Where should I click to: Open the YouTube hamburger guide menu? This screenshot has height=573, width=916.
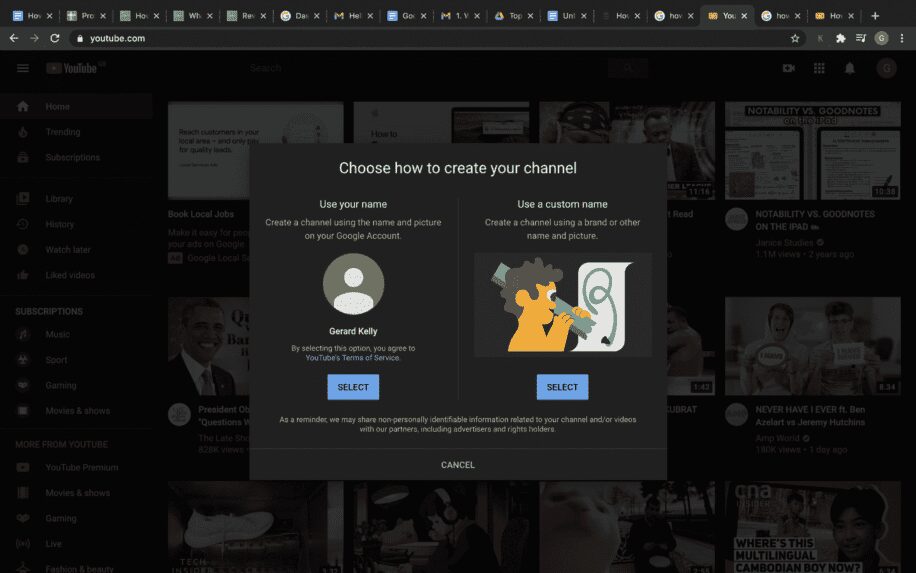(23, 68)
